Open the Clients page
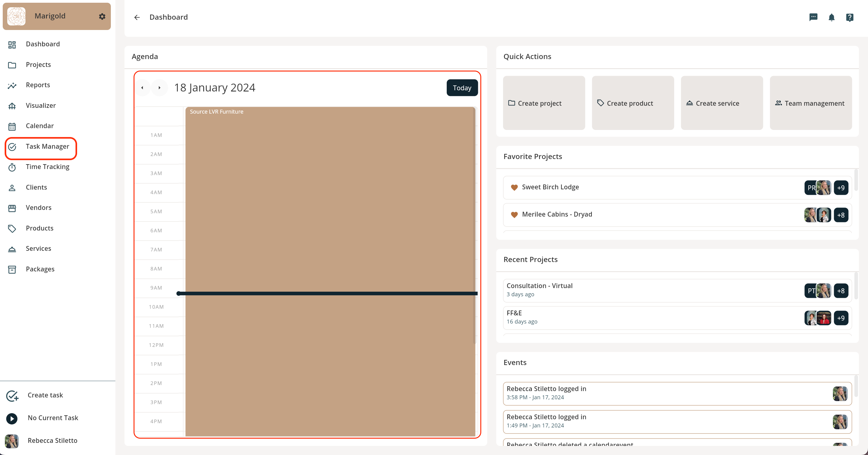The width and height of the screenshot is (868, 455). [36, 188]
